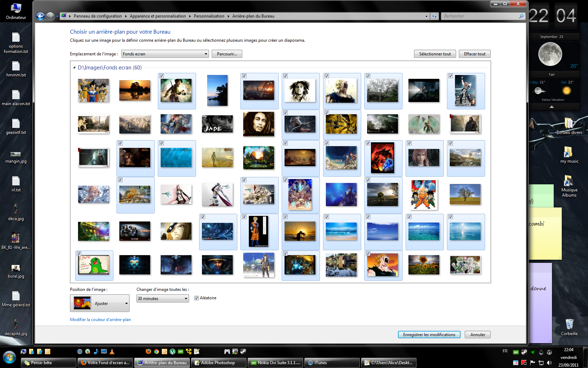Screen dimensions: 588x368
Task: Click the Razer green tray icon
Action: point(533,352)
